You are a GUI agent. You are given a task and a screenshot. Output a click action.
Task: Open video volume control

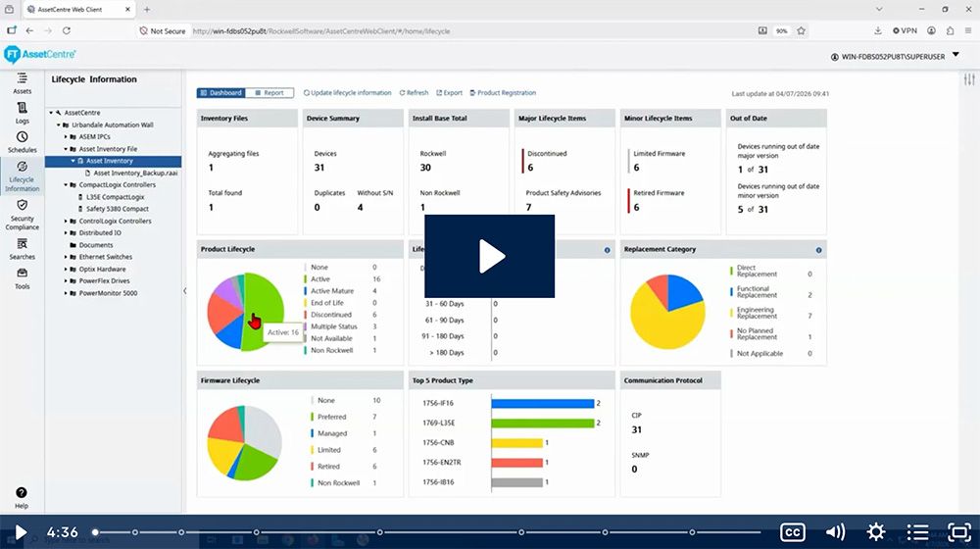pos(835,532)
